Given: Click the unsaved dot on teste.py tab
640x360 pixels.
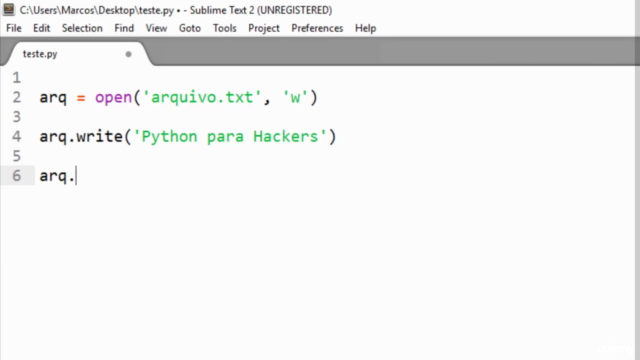Looking at the screenshot, I should pos(128,54).
